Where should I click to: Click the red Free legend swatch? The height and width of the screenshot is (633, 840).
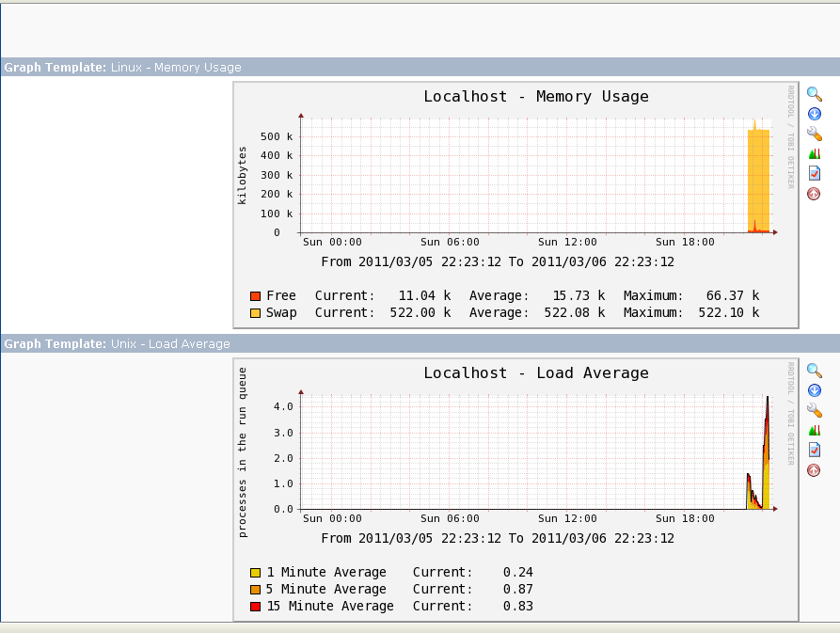click(256, 296)
